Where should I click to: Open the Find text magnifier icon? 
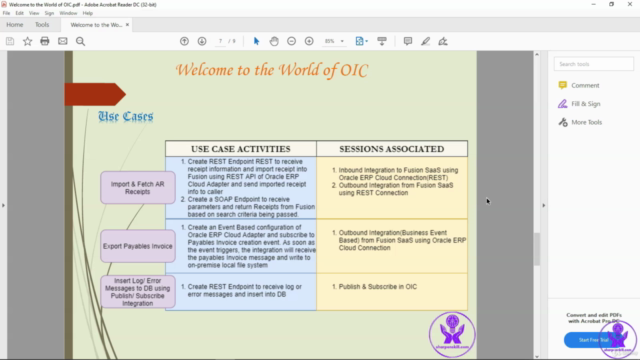click(80, 41)
